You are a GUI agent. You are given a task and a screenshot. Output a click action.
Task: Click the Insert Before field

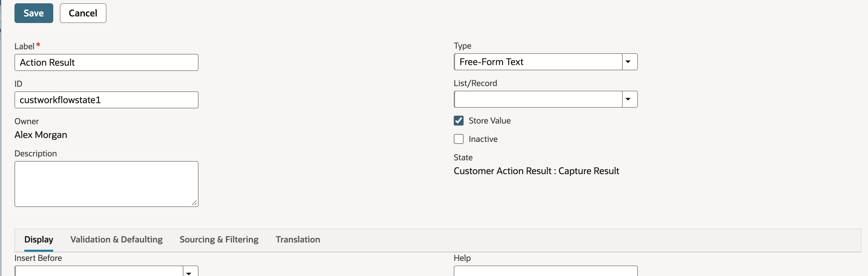pos(99,271)
